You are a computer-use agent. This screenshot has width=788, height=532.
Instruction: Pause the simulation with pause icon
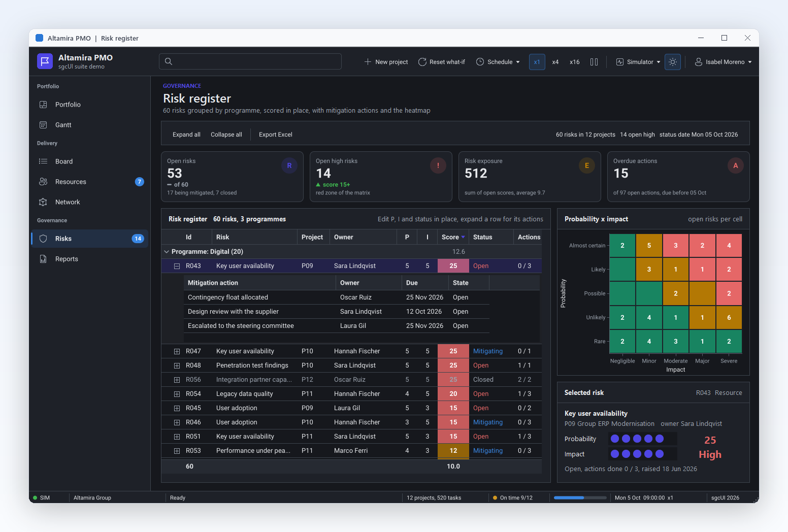pos(594,62)
